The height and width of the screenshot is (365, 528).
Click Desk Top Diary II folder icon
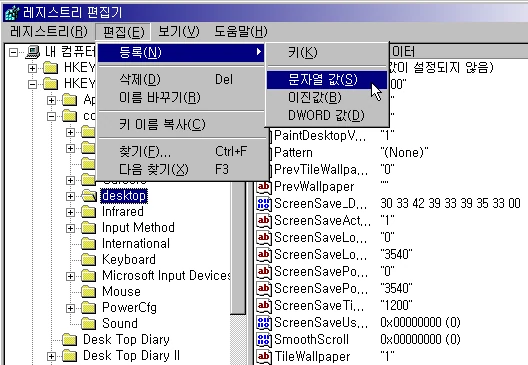70,356
